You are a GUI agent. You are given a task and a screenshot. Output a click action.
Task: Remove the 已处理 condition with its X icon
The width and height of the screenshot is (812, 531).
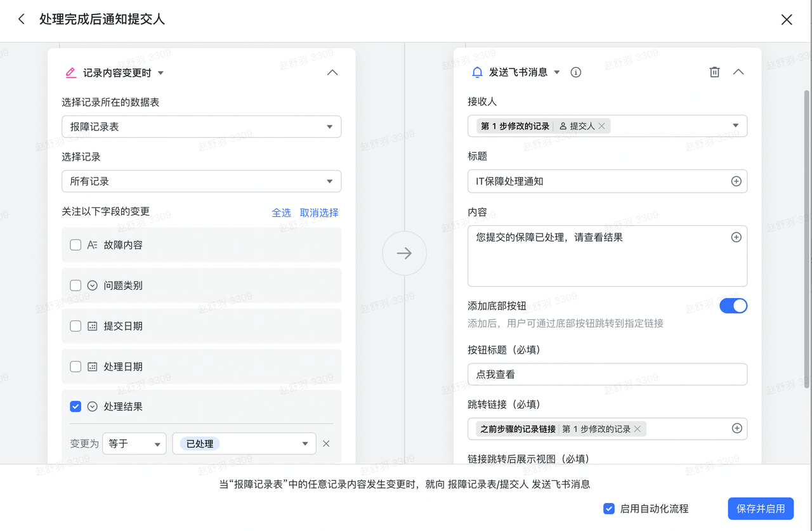[x=326, y=444]
